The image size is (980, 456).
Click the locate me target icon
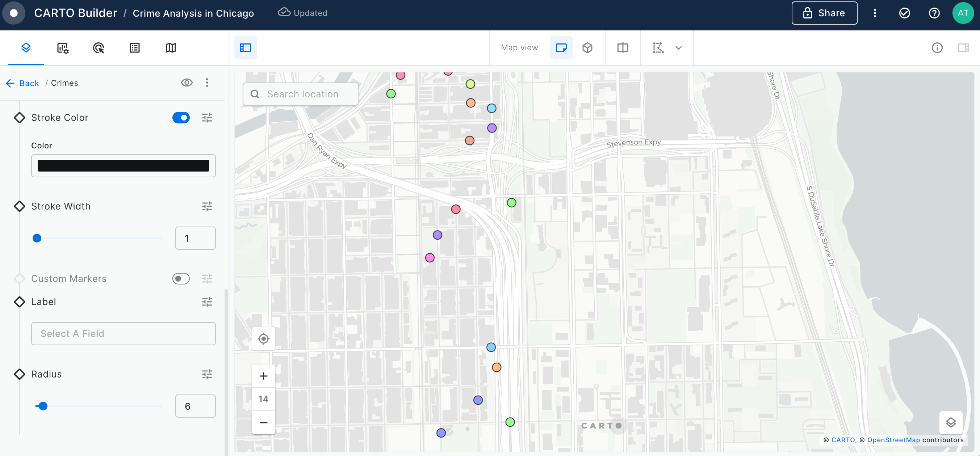coord(264,338)
